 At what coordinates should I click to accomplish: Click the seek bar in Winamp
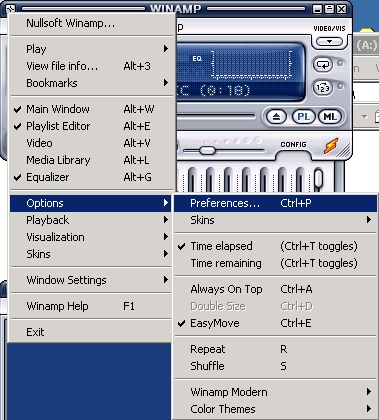[x=216, y=116]
